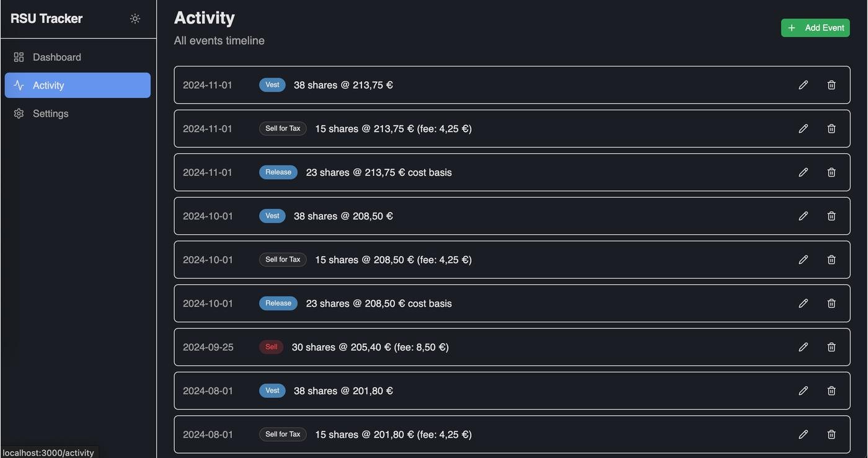Delete the 2024-08-01 Vest event
Viewport: 868px width, 458px height.
coord(831,391)
